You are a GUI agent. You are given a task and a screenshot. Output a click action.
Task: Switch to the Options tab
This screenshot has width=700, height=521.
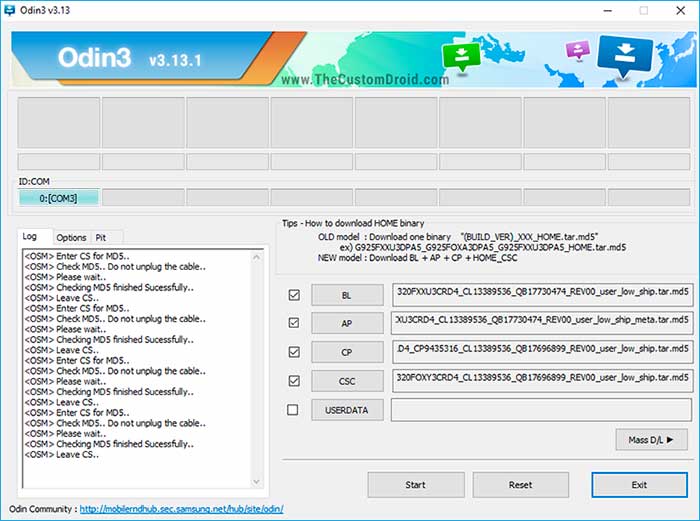click(71, 238)
